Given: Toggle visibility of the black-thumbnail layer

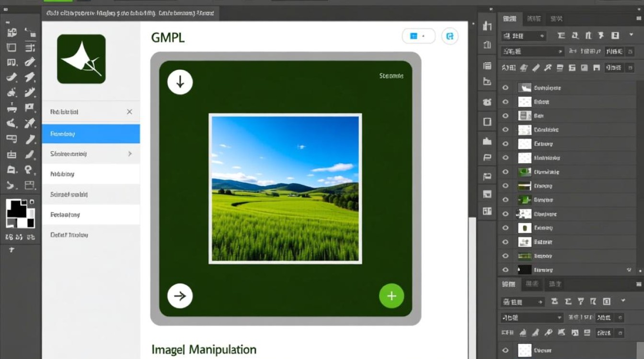Looking at the screenshot, I should 505,270.
